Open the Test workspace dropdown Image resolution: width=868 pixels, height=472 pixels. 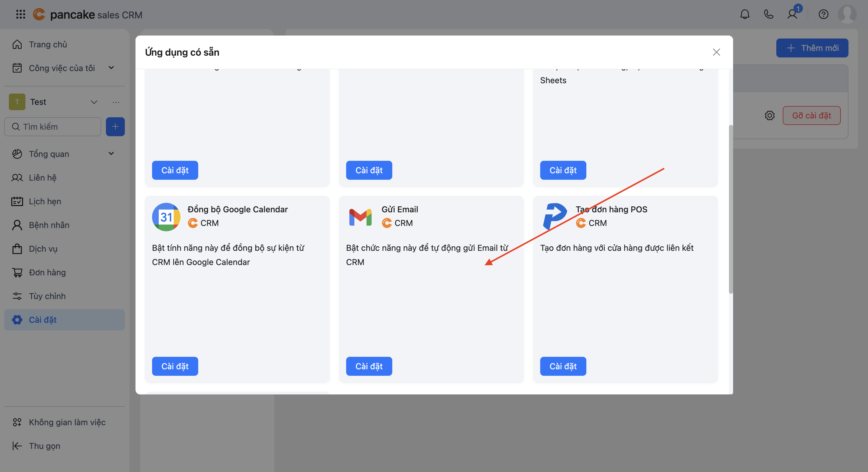[94, 102]
